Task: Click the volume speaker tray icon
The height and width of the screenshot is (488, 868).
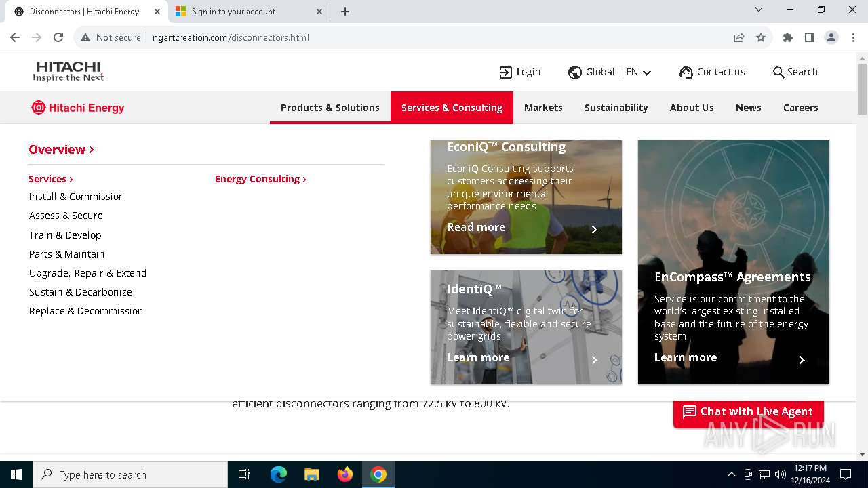Action: (781, 474)
